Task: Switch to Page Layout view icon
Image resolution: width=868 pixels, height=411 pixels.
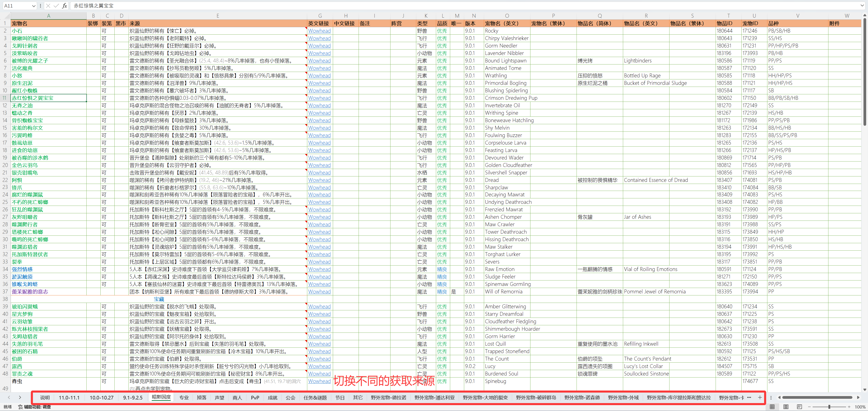Action: point(786,407)
